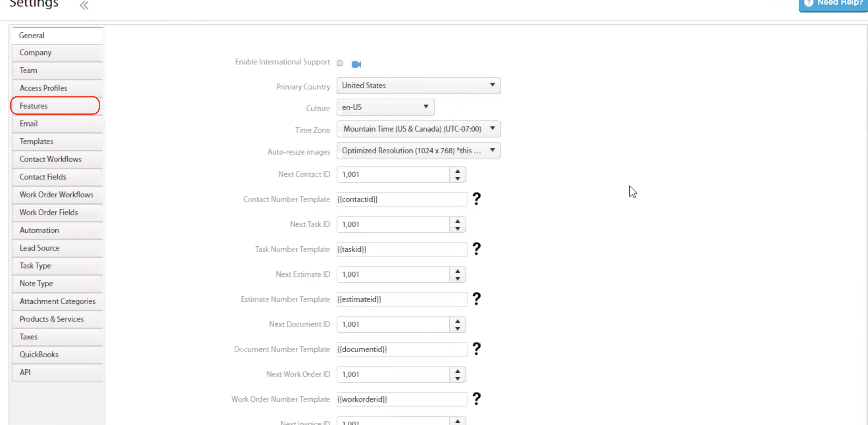Open help for Work Order Number Template

(x=476, y=398)
